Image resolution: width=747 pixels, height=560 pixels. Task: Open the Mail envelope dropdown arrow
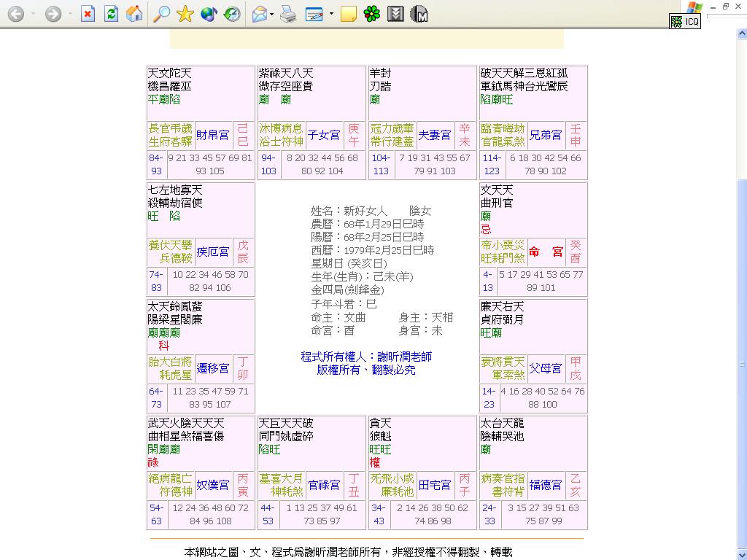point(271,13)
